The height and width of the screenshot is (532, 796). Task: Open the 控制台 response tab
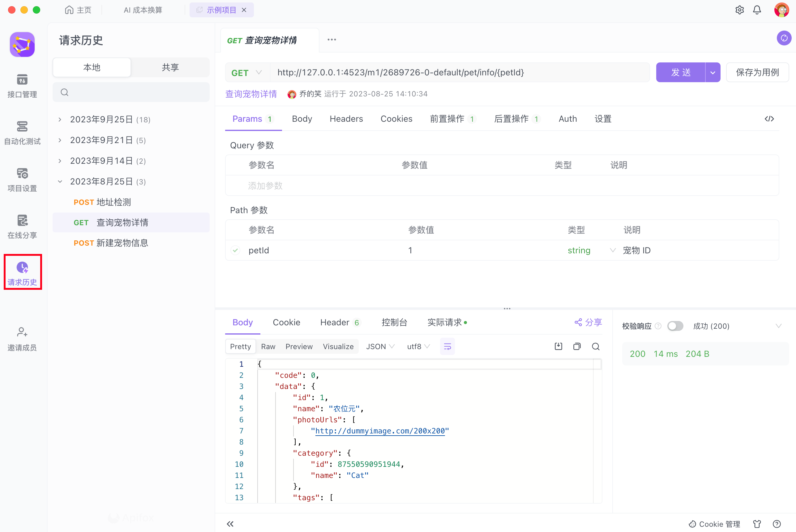coord(394,322)
